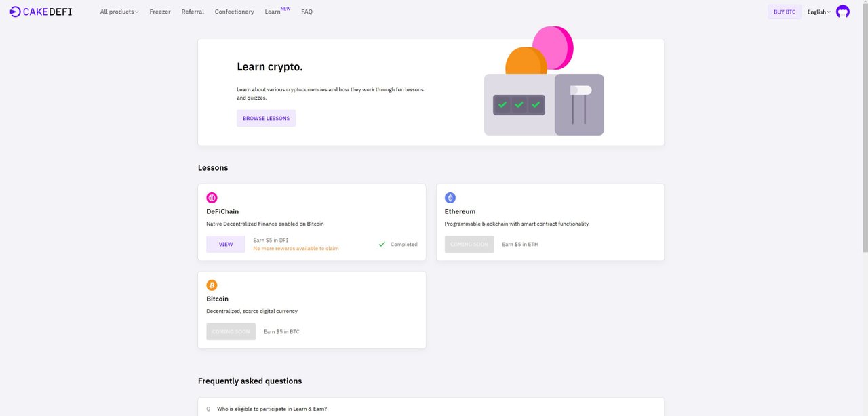Click 'Decentralized, scarce digital currency' text
The image size is (868, 416).
pos(252,311)
